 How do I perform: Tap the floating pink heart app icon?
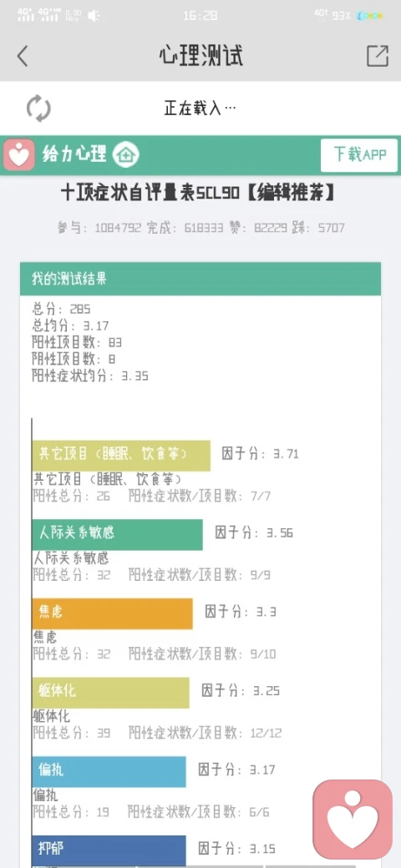pyautogui.click(x=353, y=820)
